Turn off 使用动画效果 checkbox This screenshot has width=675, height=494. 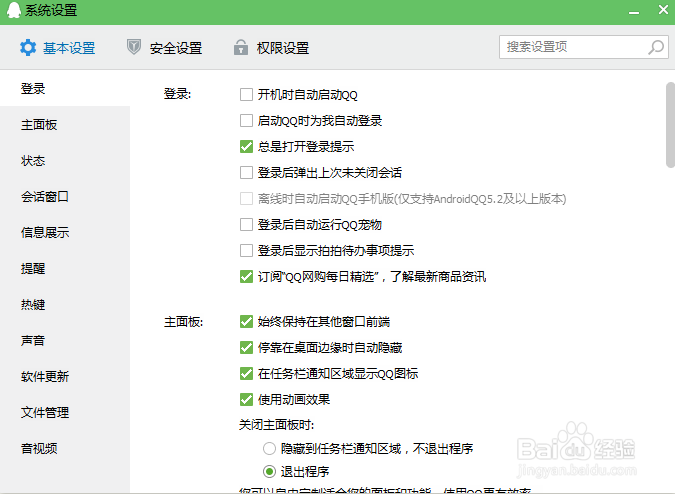pos(246,399)
